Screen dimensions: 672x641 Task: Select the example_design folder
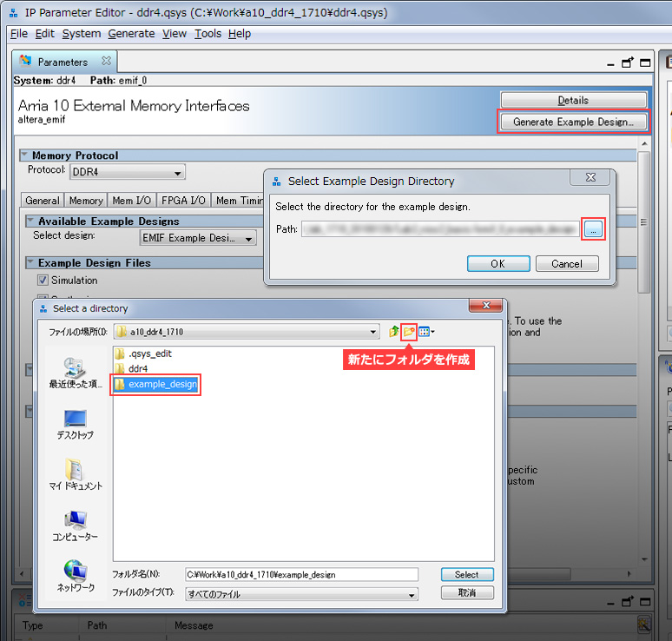click(161, 384)
